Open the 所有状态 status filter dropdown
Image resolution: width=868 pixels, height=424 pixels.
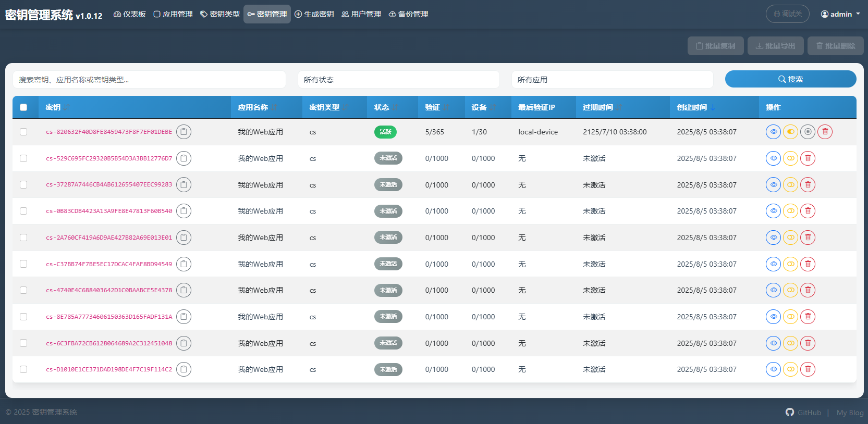coord(398,80)
